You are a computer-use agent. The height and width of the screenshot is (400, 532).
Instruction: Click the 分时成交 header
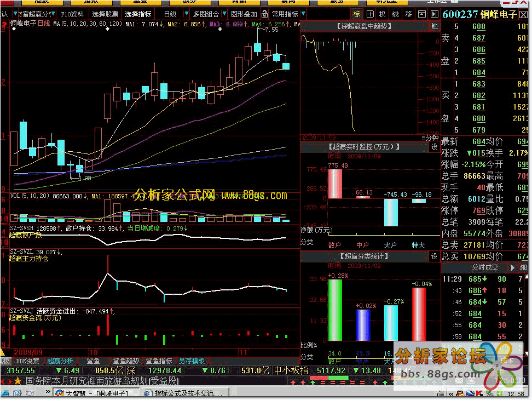[485, 267]
